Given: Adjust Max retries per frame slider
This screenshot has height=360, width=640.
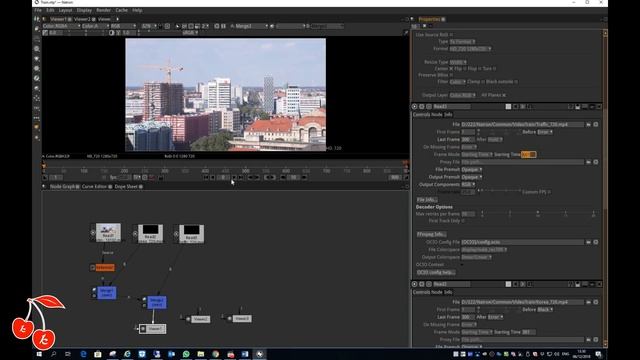Looking at the screenshot, I should tap(538, 212).
